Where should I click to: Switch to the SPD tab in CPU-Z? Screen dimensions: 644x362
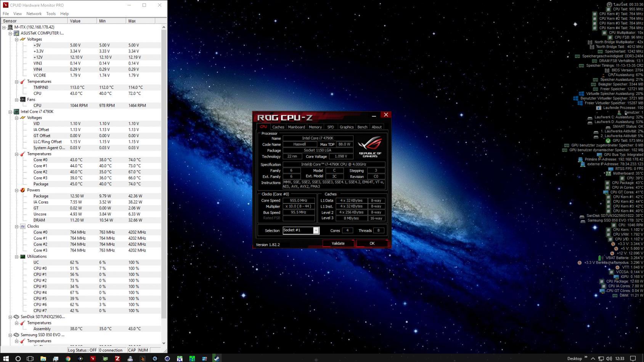(x=331, y=127)
